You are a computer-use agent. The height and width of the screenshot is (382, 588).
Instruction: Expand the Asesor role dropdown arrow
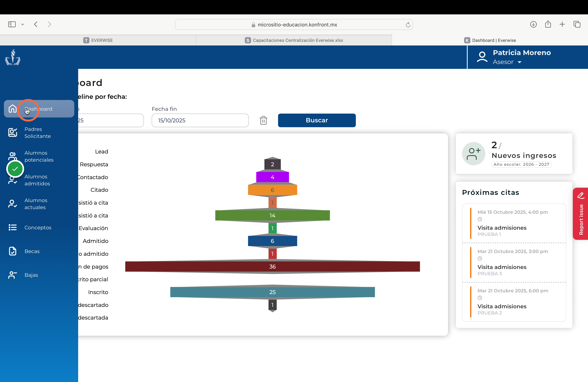[519, 62]
